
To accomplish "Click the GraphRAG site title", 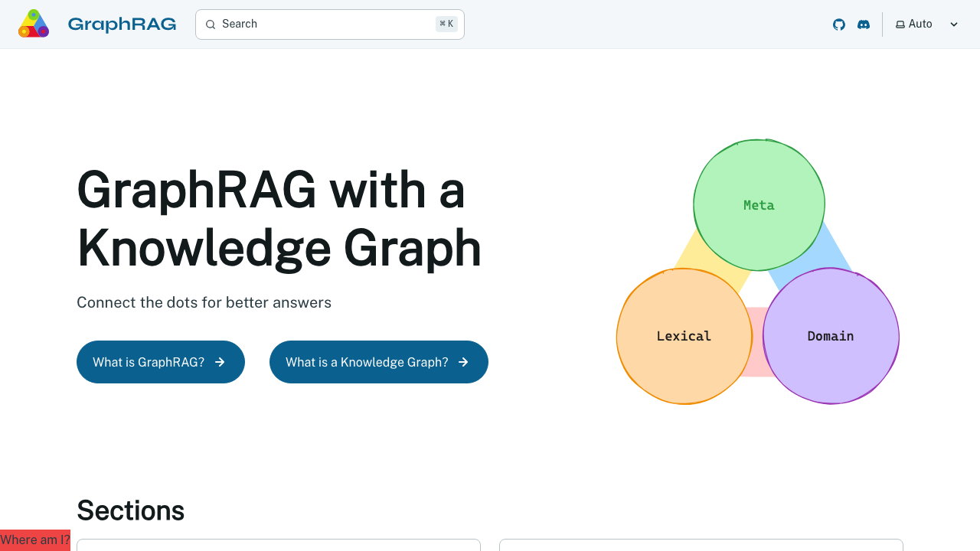I will pos(122,24).
